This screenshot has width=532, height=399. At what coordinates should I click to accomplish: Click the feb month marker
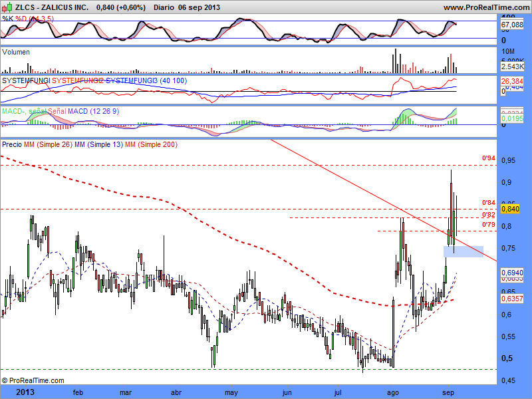pyautogui.click(x=78, y=392)
